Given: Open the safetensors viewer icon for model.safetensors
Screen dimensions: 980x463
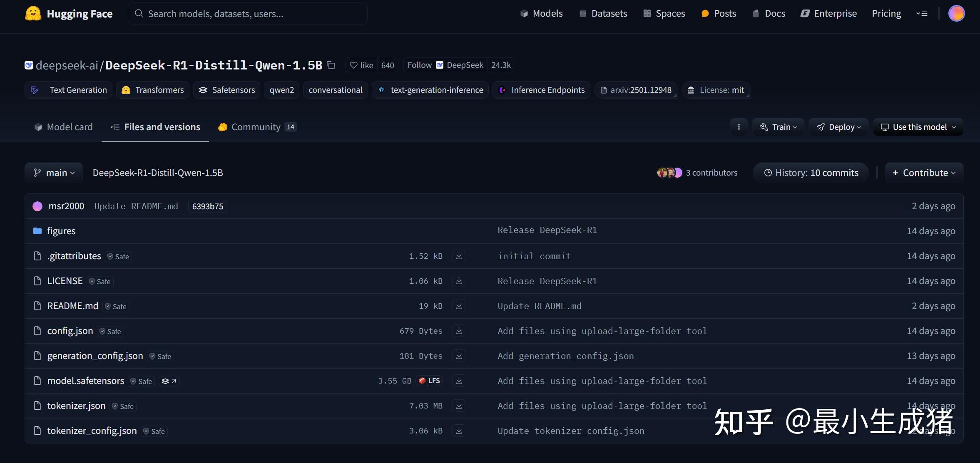Looking at the screenshot, I should pyautogui.click(x=169, y=381).
